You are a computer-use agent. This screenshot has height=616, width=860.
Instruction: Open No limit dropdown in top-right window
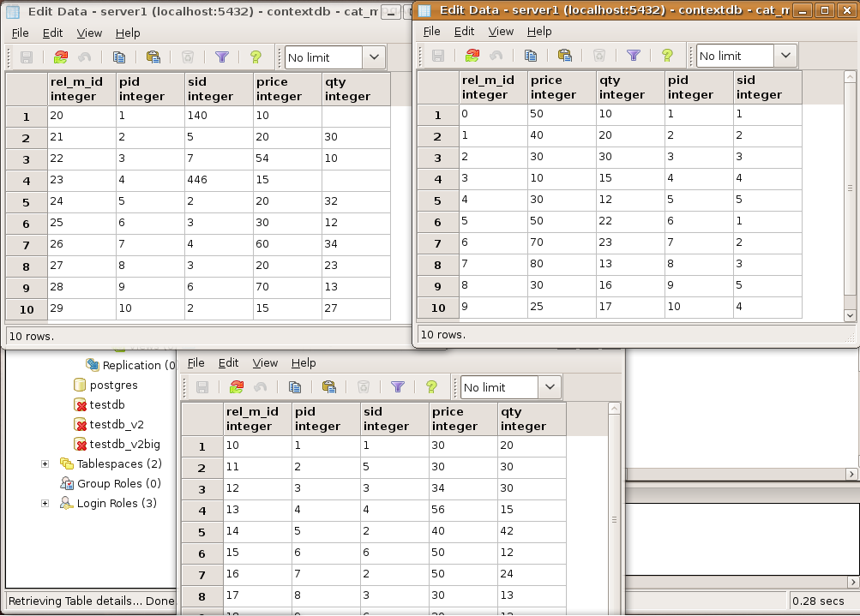(785, 56)
